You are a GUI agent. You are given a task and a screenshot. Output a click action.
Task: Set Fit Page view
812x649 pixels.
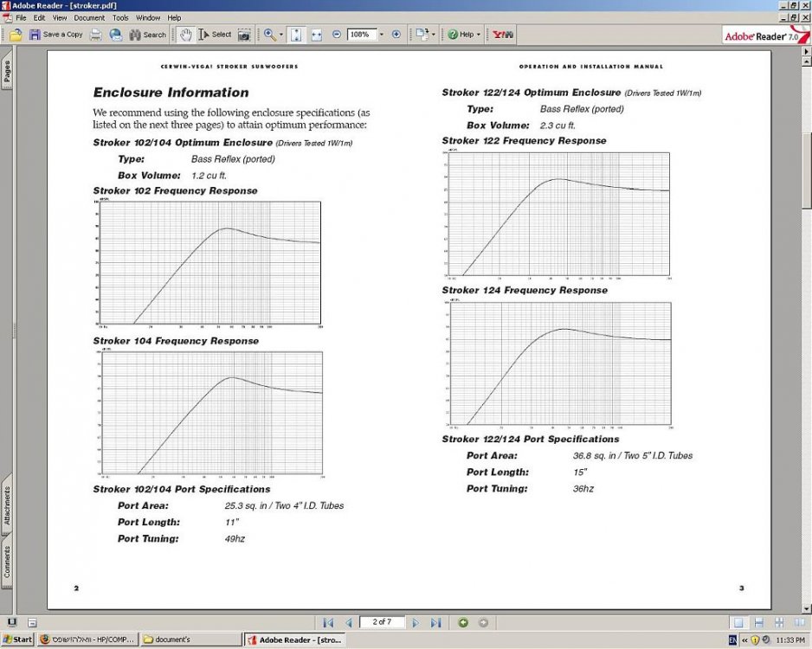[296, 35]
